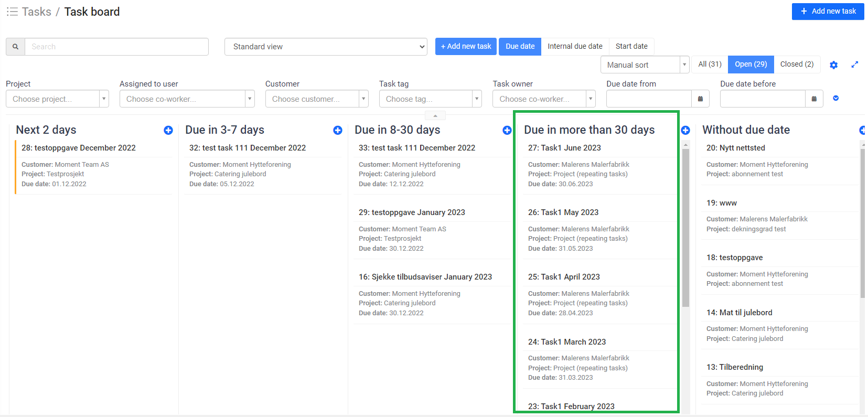Open calendar for Due date from
The height and width of the screenshot is (417, 868).
[x=700, y=99]
